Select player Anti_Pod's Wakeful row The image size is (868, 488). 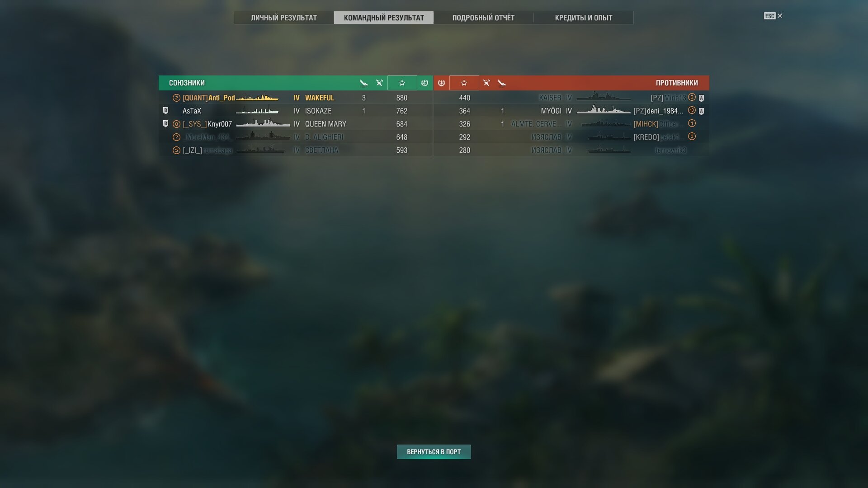(x=296, y=98)
